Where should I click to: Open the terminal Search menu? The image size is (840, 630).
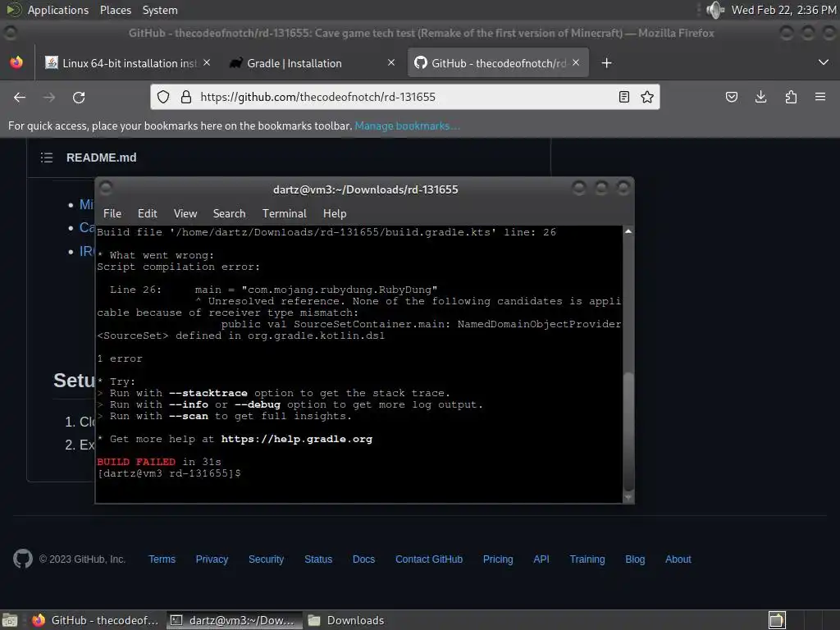tap(230, 214)
